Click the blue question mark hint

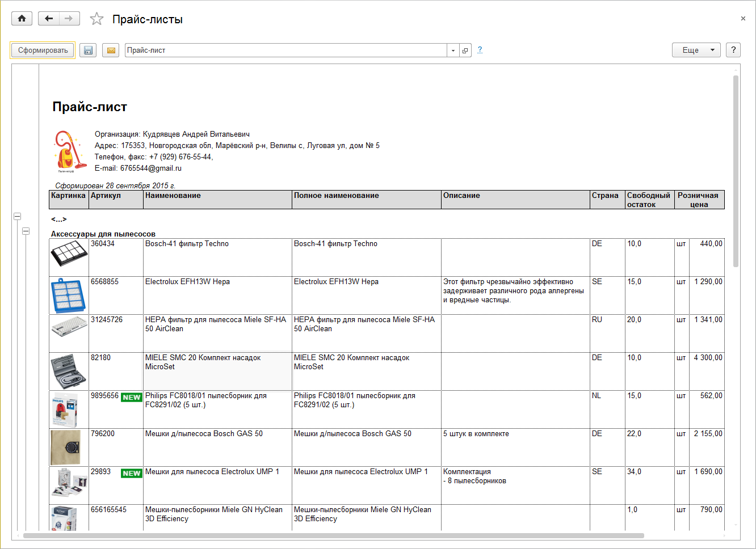480,50
